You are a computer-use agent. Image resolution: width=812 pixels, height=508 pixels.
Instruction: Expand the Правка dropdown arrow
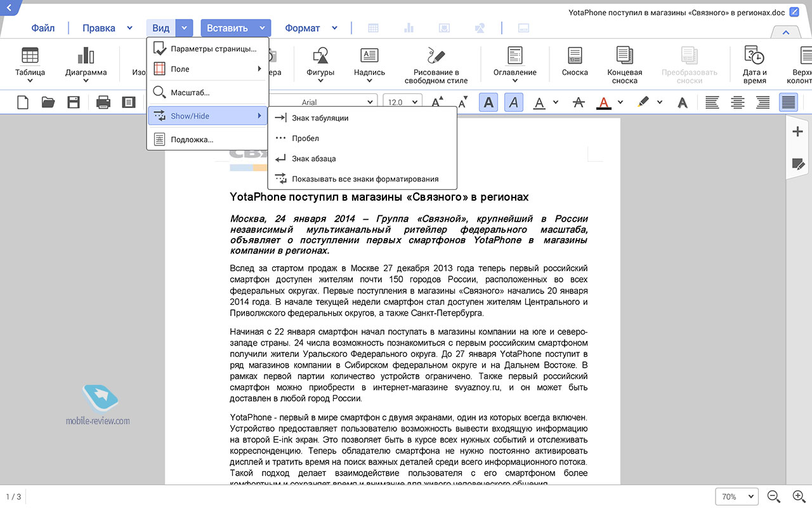[x=130, y=28]
